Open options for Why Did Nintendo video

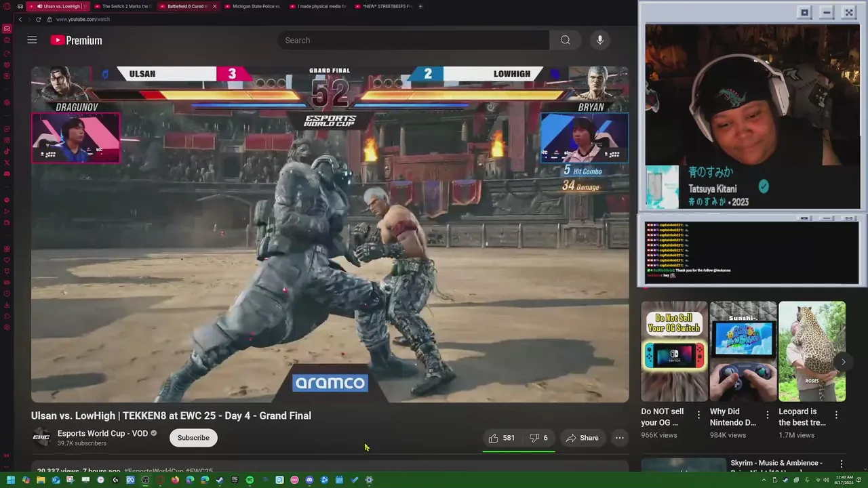pos(768,415)
